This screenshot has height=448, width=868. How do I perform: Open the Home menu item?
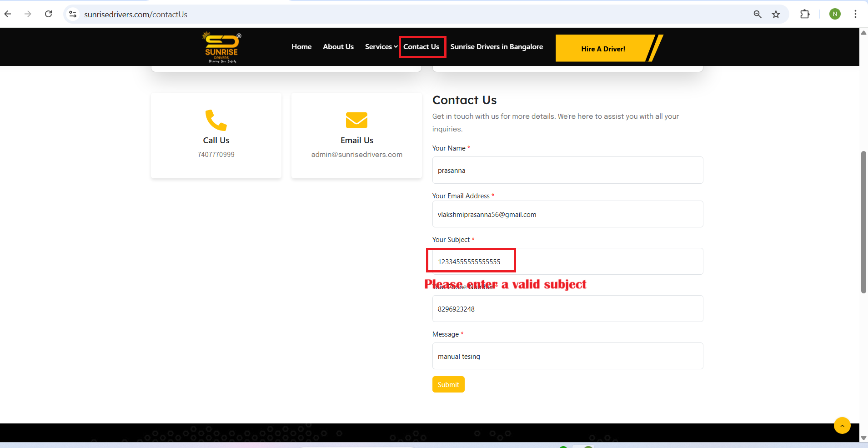(301, 47)
